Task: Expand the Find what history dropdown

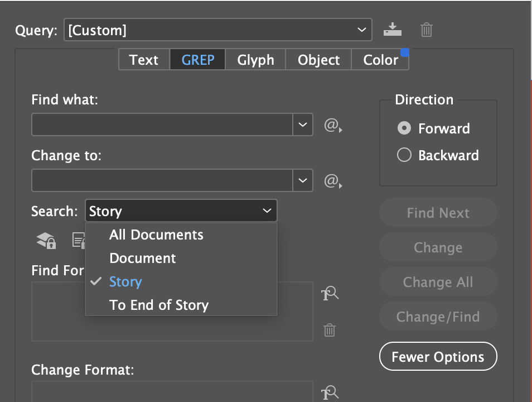Action: [303, 125]
